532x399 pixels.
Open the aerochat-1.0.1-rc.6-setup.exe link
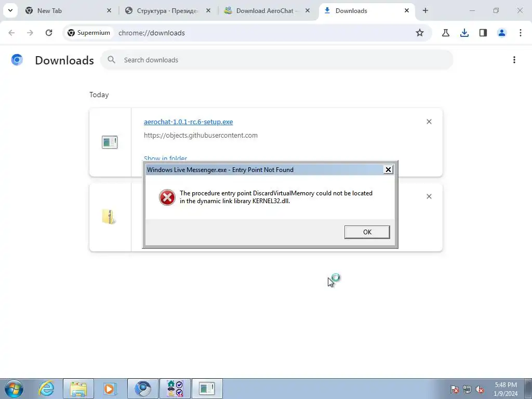[188, 122]
